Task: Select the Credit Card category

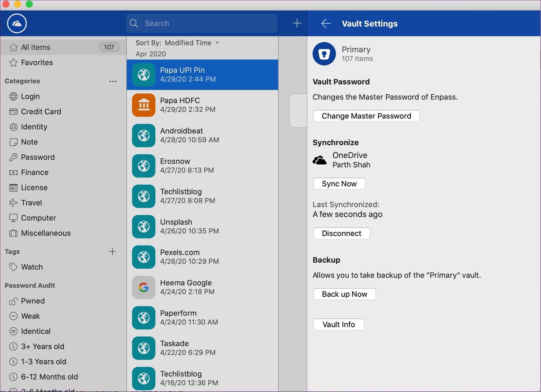Action: point(63,112)
